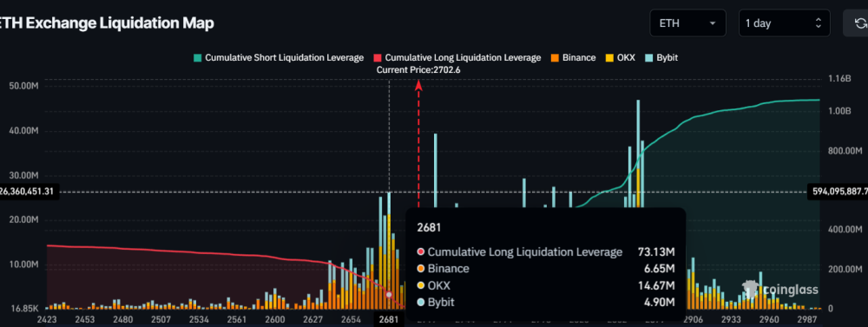Click the red Long Liquidation legend swatch
Viewport: 868px width, 327px height.
click(378, 57)
